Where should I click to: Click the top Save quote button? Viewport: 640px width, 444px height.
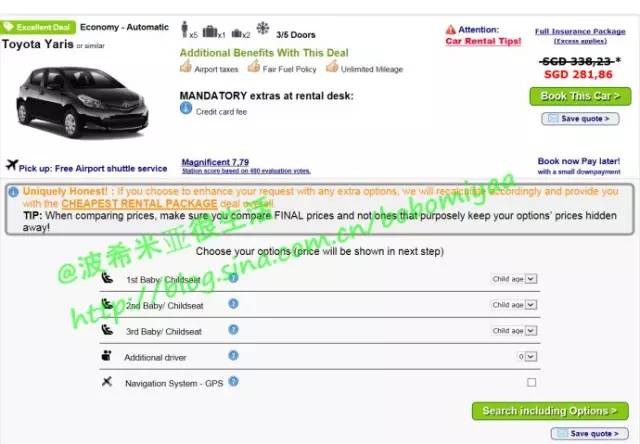(580, 119)
